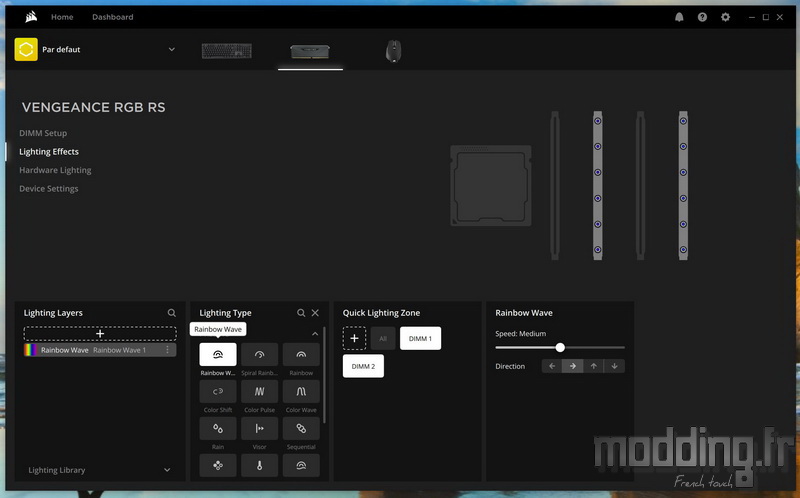The image size is (800, 498).
Task: Click the CPU socket diagram
Action: 491,186
